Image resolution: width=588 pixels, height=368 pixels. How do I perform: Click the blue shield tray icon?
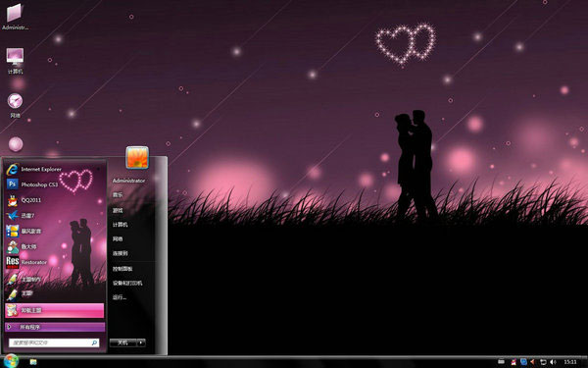click(x=523, y=362)
